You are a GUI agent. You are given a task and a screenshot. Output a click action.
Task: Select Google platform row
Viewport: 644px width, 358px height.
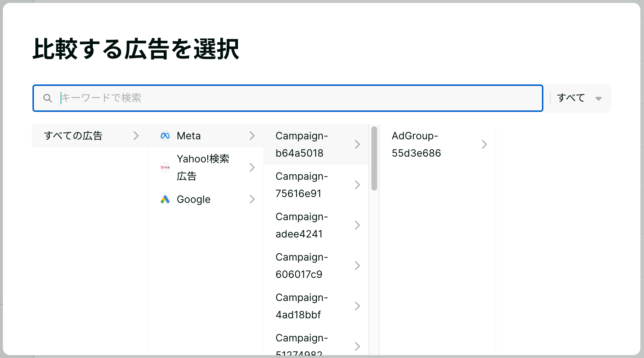[206, 199]
